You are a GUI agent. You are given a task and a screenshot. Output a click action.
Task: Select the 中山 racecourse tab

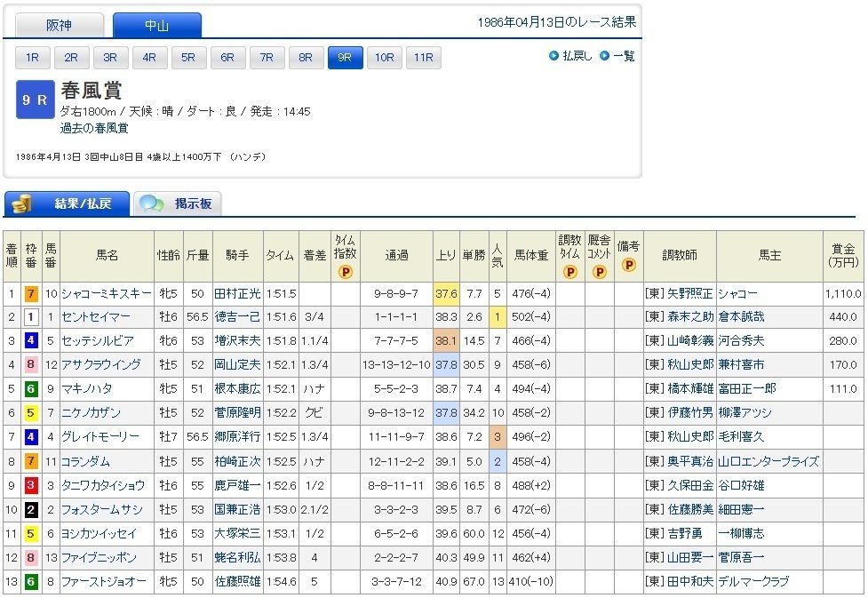point(155,24)
